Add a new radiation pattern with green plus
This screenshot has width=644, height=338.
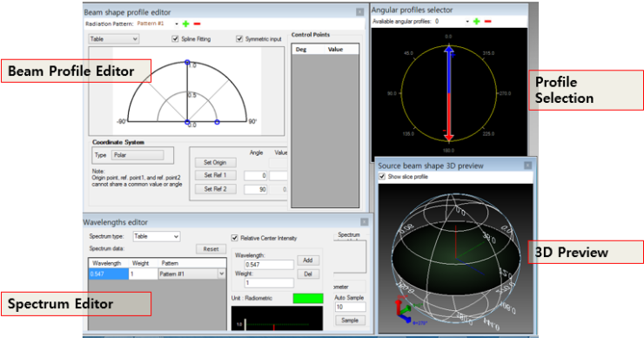pyautogui.click(x=185, y=24)
